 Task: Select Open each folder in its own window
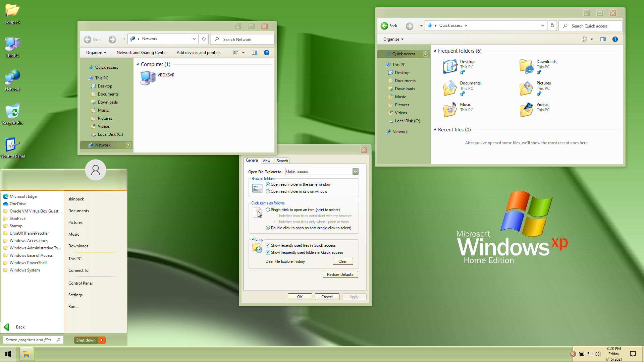(268, 191)
